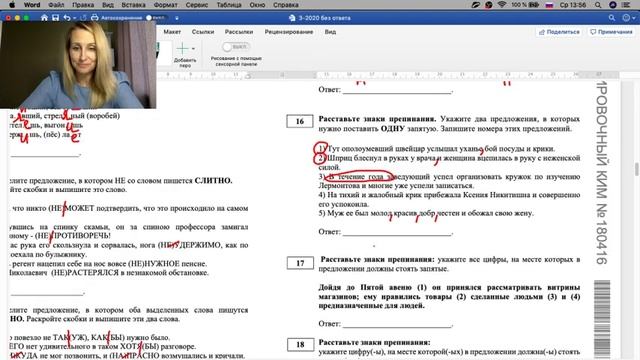The image size is (640, 360).
Task: Click the battery status indicator
Action: click(525, 5)
